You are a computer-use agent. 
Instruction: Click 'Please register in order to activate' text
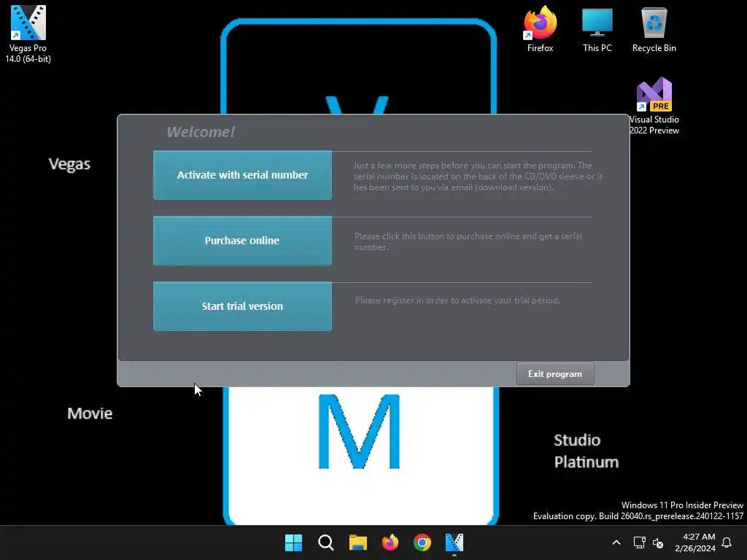(x=457, y=300)
